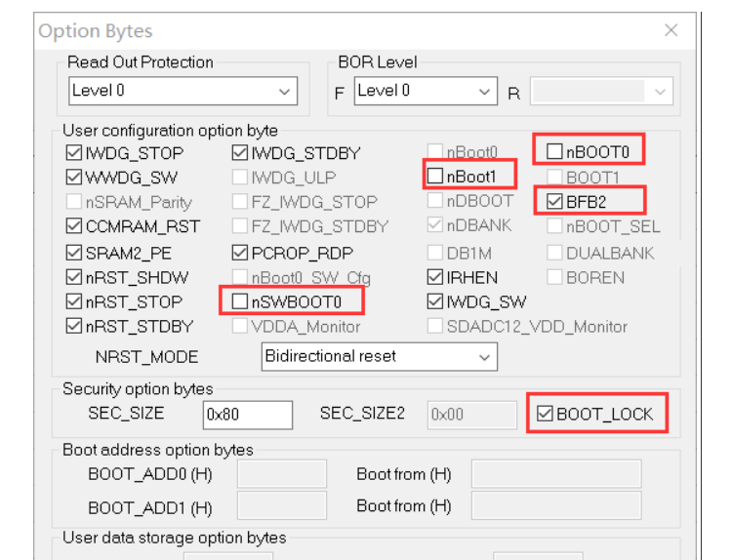
Task: Toggle the nRST_STOP checkbox
Action: (x=74, y=301)
